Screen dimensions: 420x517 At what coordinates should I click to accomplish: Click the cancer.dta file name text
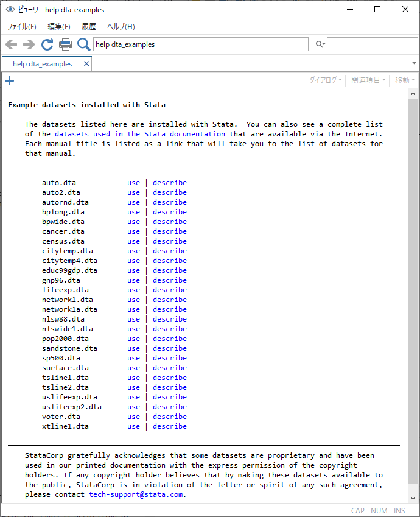pyautogui.click(x=63, y=231)
